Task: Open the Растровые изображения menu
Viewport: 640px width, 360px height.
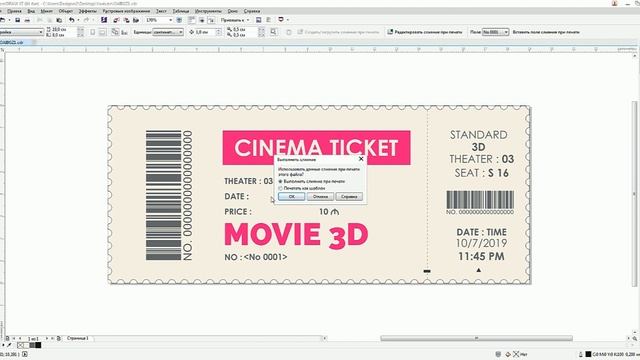Action: [126, 11]
